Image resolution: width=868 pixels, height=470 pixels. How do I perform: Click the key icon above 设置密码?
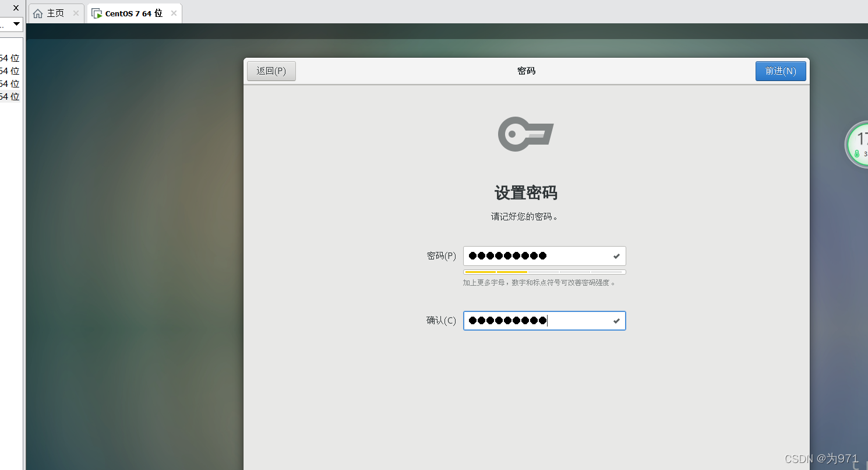click(x=525, y=134)
